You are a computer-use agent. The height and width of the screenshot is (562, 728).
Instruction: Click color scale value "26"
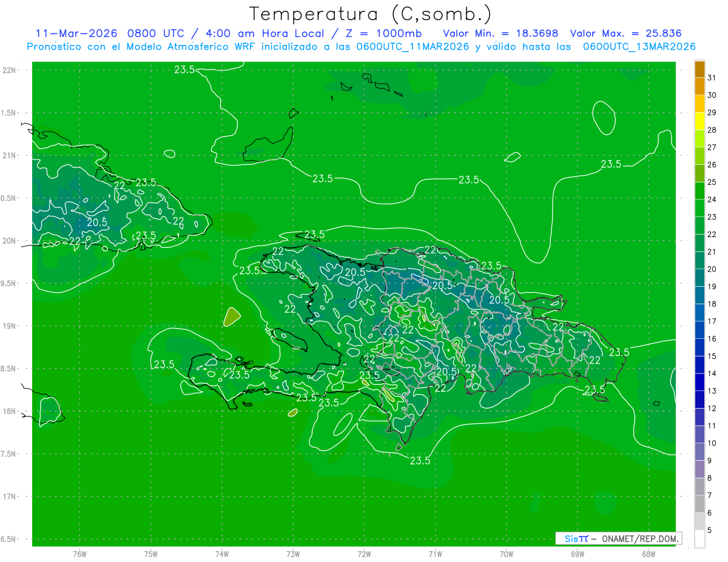pos(712,164)
